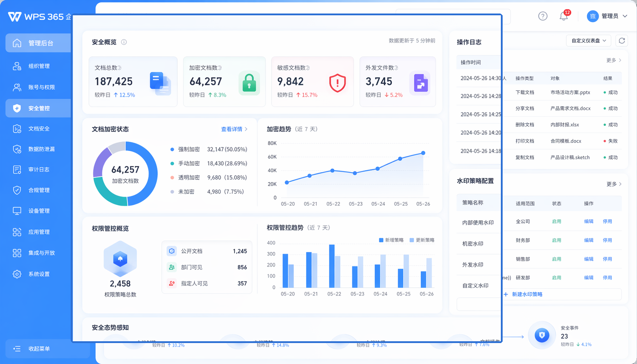This screenshot has height=364, width=637.
Task: Select 安全管控 sidebar item
Action: 38,108
